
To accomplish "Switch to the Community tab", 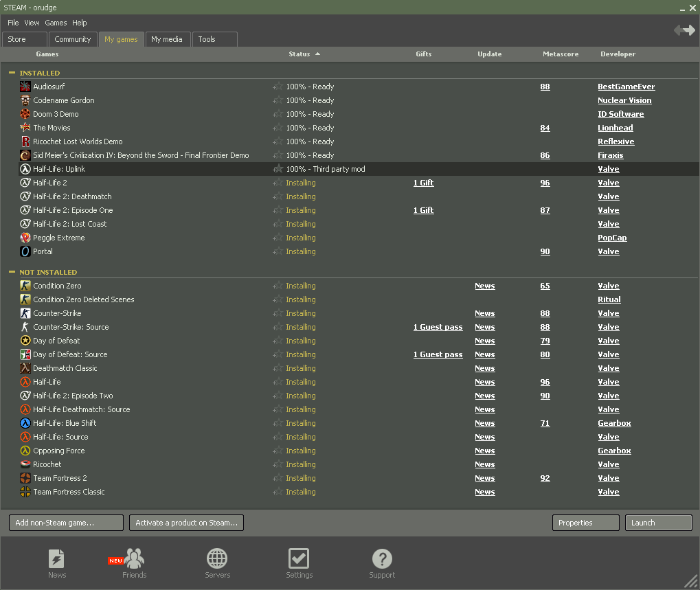I will click(x=73, y=39).
